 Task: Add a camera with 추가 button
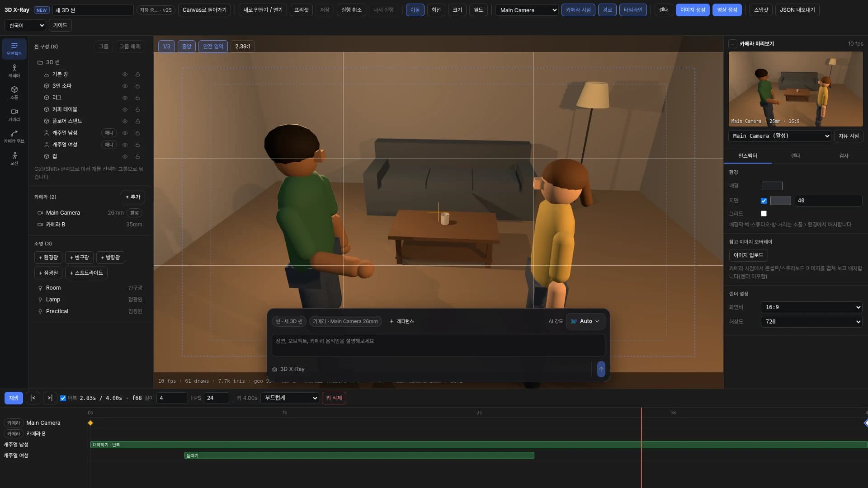133,197
